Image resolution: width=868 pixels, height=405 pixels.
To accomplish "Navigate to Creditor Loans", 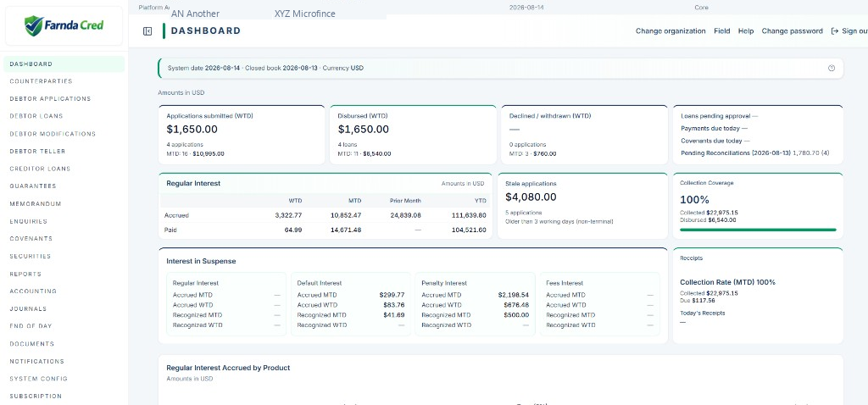I will [x=64, y=169].
